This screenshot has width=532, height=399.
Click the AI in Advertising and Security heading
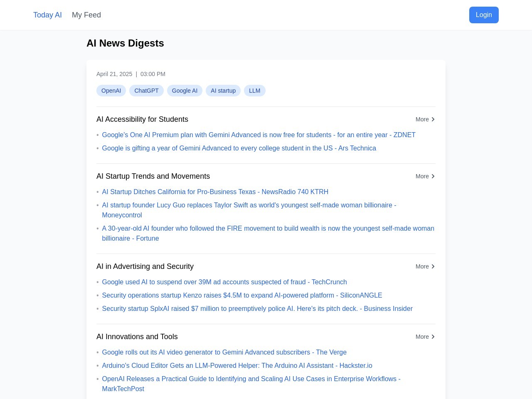coord(145,266)
